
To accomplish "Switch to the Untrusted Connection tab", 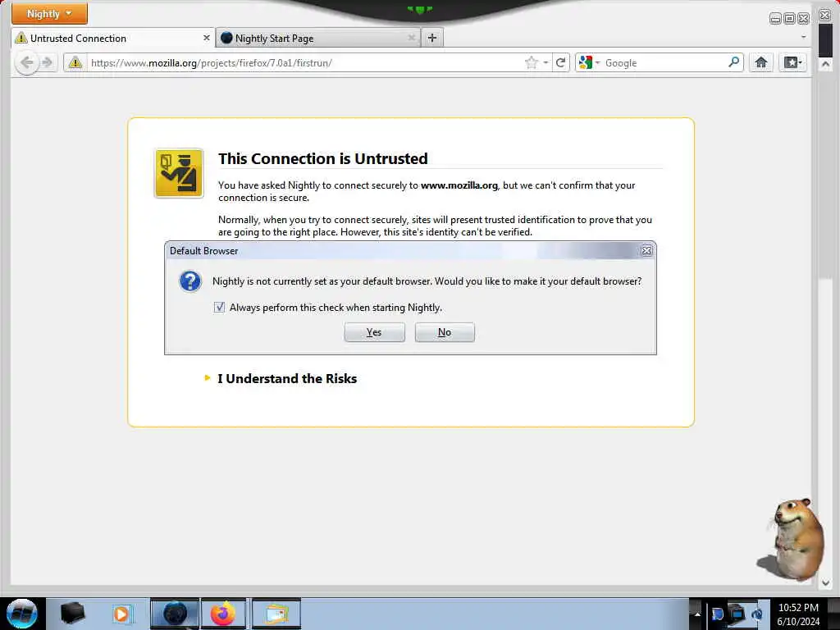I will (112, 38).
